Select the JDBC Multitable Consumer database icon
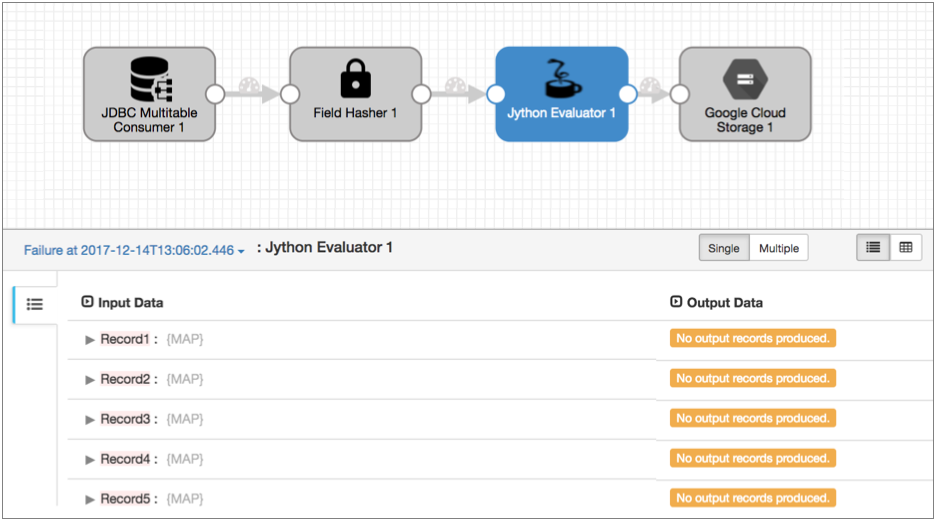Viewport: 936px width, 521px height. [150, 79]
